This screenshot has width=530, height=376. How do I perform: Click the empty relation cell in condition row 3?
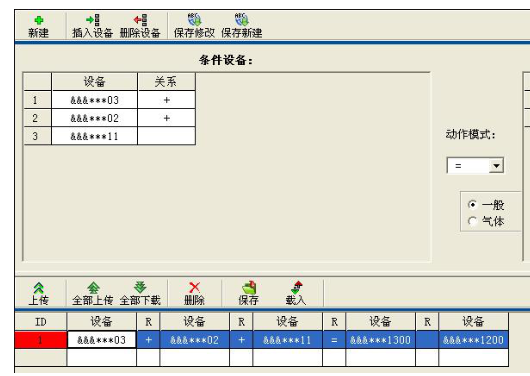pyautogui.click(x=167, y=136)
